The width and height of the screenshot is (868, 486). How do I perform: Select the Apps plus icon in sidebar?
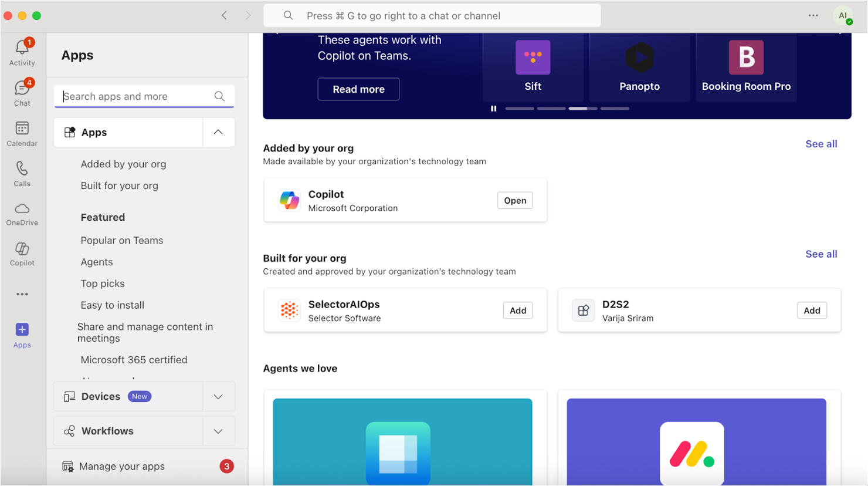pyautogui.click(x=22, y=329)
